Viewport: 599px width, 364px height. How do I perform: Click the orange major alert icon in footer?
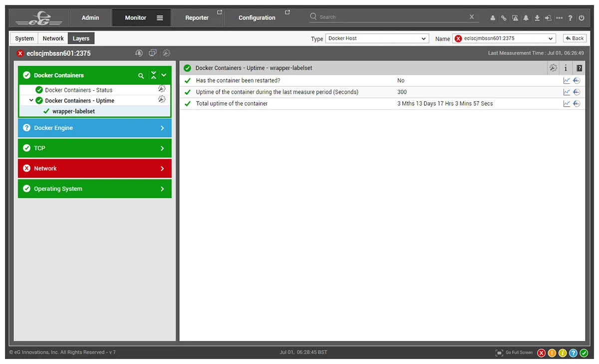click(x=552, y=353)
